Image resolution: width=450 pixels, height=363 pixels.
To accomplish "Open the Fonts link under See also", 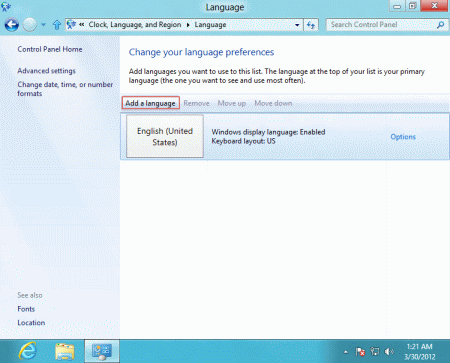I will point(26,309).
